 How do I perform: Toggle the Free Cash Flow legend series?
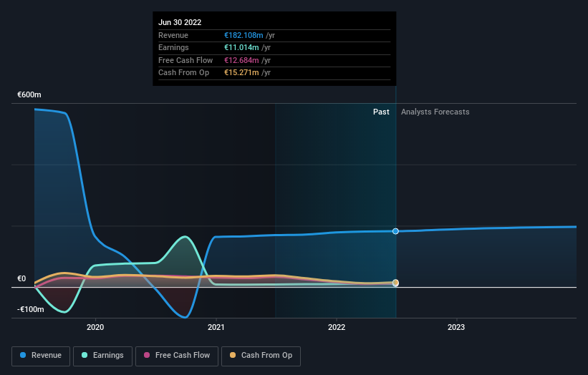click(177, 356)
